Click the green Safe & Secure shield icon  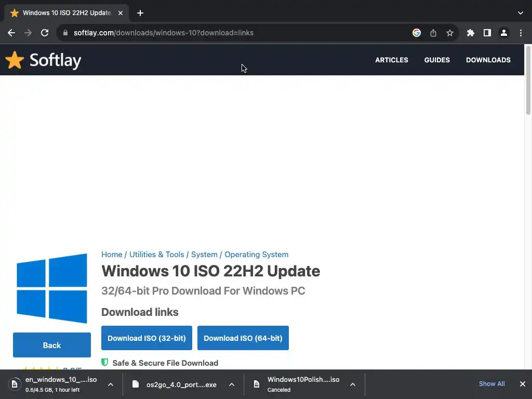(x=105, y=362)
